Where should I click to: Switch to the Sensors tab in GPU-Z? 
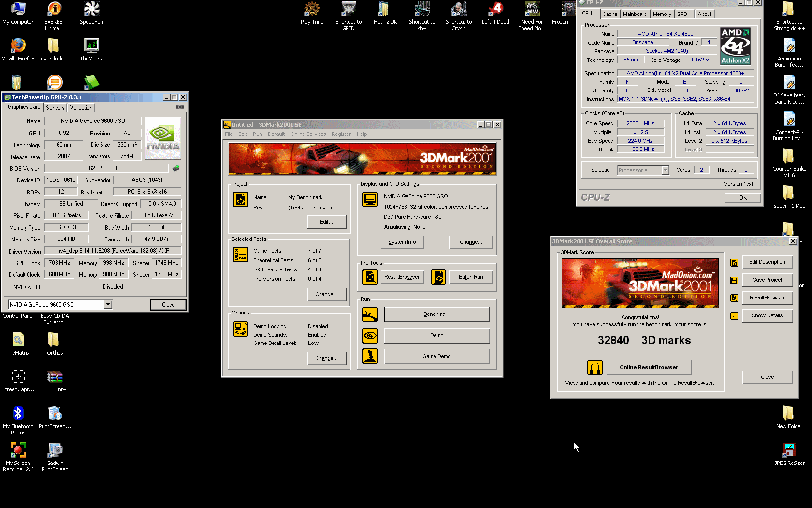coord(55,108)
